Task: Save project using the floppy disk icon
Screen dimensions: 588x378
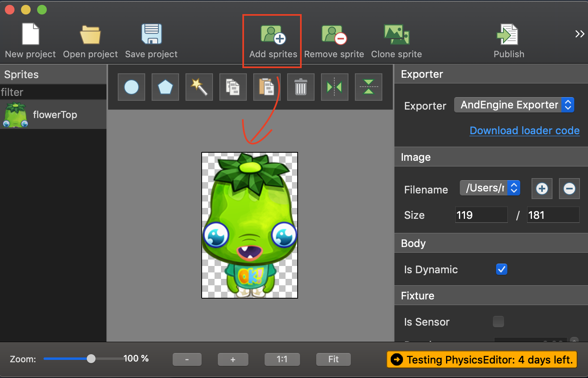Action: [x=151, y=34]
